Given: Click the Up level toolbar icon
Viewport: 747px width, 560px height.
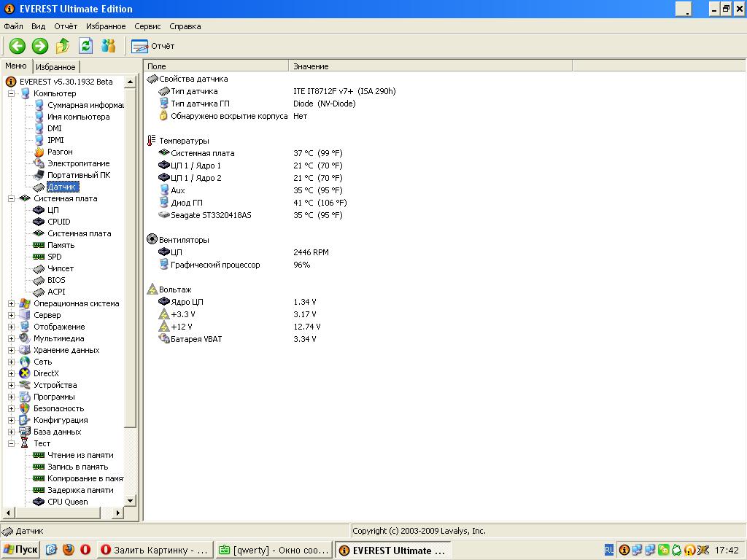Looking at the screenshot, I should tap(63, 46).
